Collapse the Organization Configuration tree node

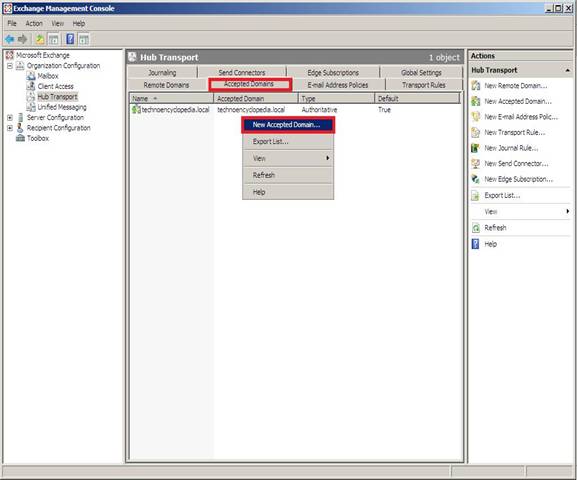click(x=10, y=66)
